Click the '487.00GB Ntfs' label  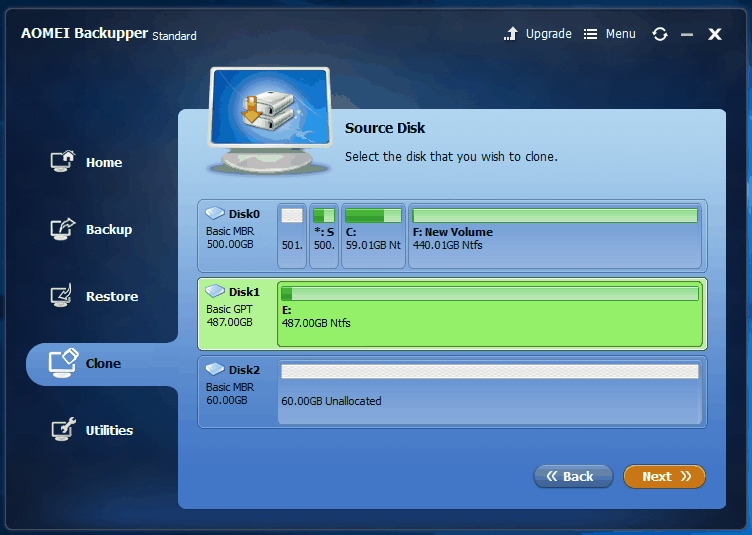[x=316, y=323]
